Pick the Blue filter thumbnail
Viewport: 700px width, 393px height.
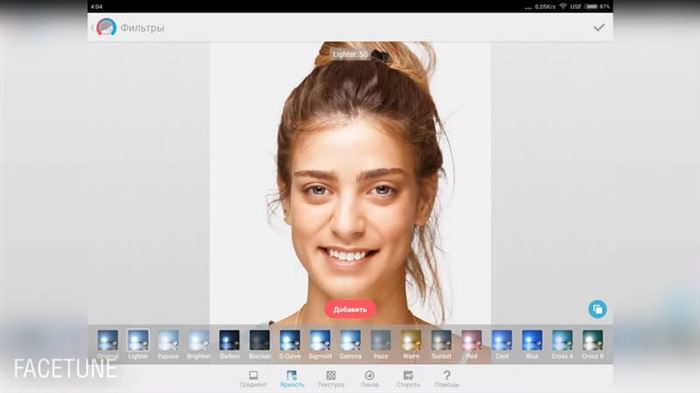click(532, 340)
